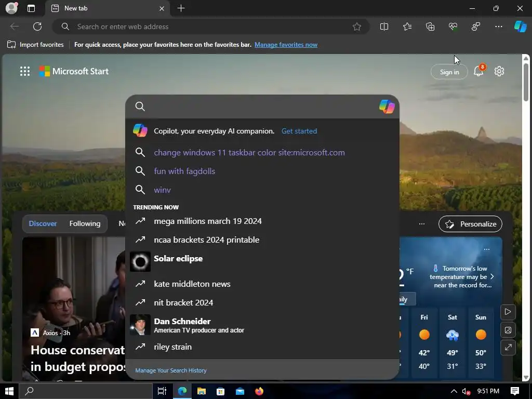Open File Explorer from taskbar

201,391
